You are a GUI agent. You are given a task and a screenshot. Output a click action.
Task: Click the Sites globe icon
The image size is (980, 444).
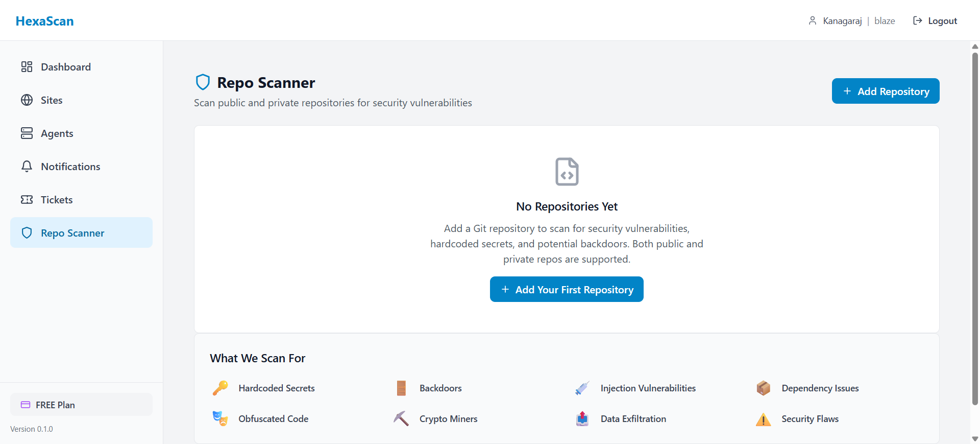coord(27,100)
